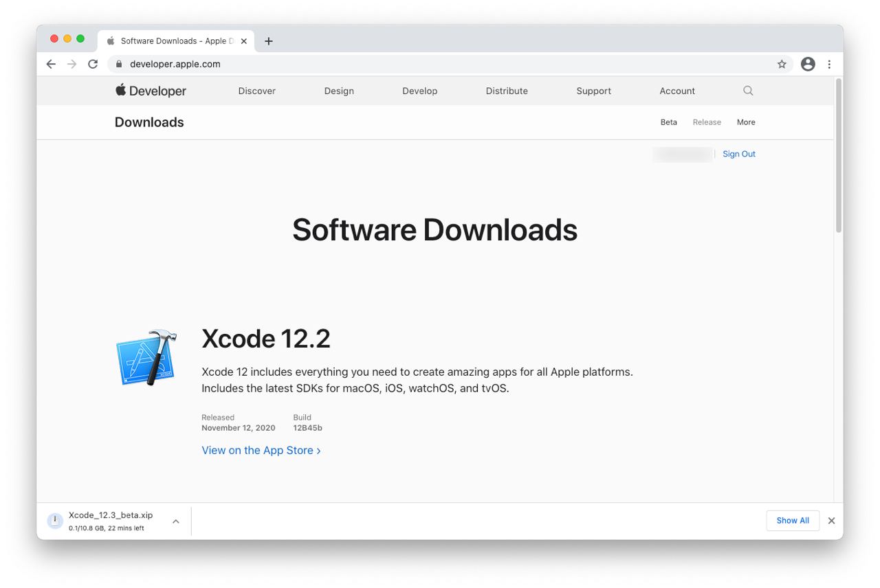Viewport: 880px width, 588px height.
Task: Dismiss the downloads bar with the X
Action: [x=831, y=521]
